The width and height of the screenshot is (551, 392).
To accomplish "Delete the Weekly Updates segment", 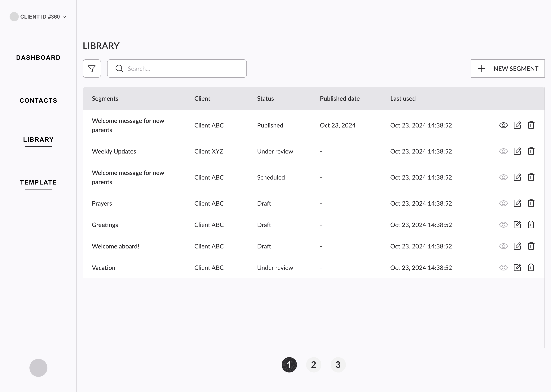I will 531,151.
